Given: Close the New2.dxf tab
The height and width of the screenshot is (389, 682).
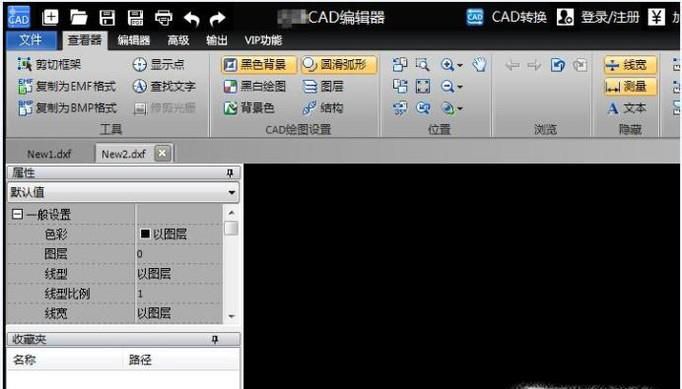Looking at the screenshot, I should (x=162, y=153).
